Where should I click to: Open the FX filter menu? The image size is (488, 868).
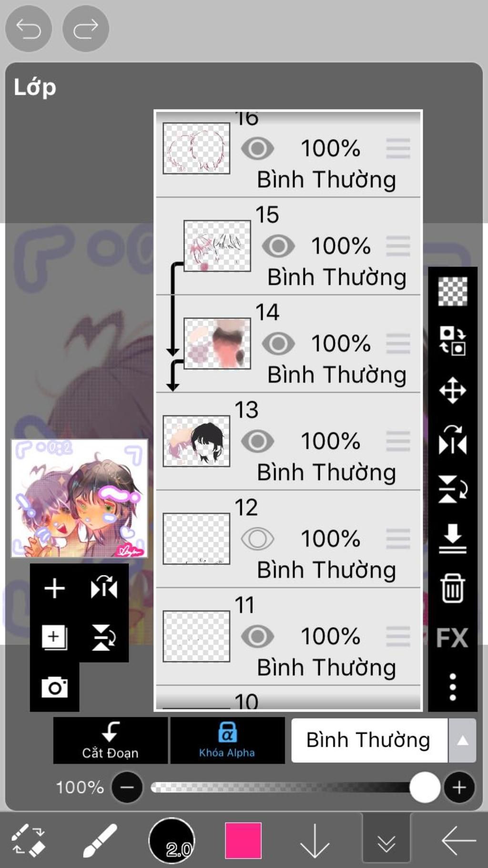pyautogui.click(x=452, y=637)
